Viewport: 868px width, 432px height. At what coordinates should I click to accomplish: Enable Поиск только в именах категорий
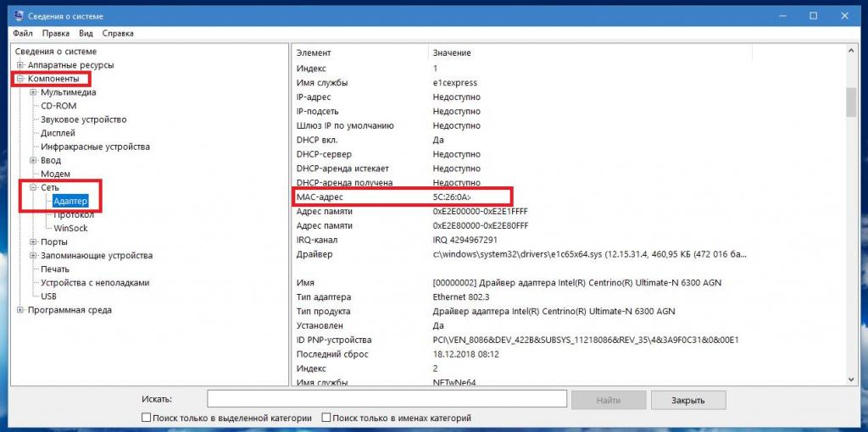click(x=326, y=418)
